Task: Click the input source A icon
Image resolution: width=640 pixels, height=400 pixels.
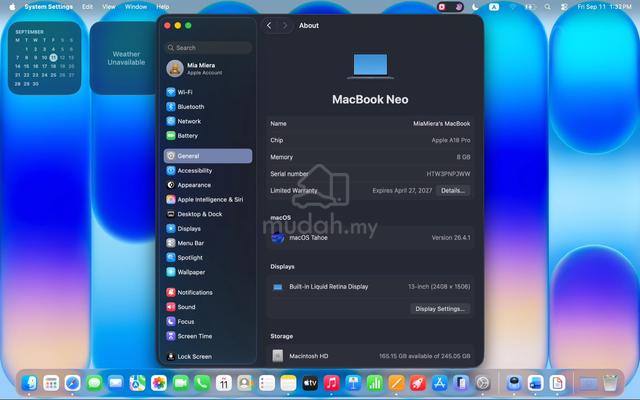Action: 494,7
